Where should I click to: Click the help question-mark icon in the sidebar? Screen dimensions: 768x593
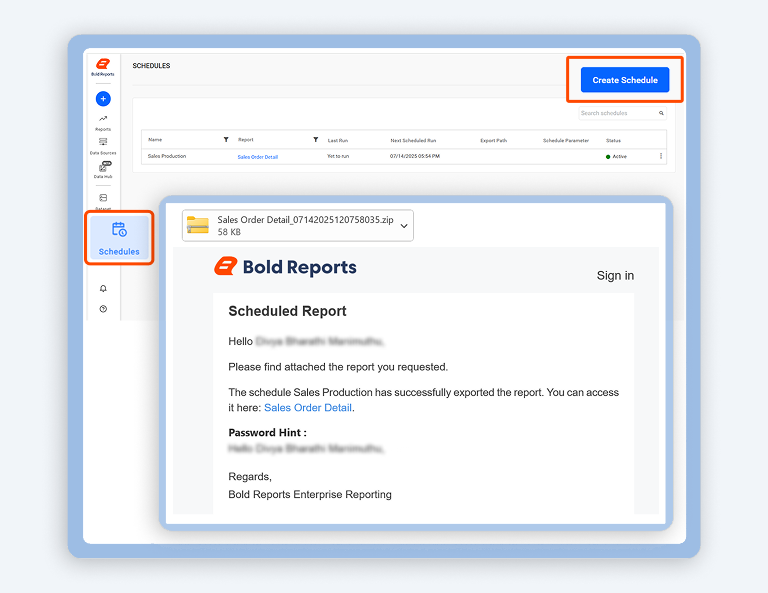103,309
